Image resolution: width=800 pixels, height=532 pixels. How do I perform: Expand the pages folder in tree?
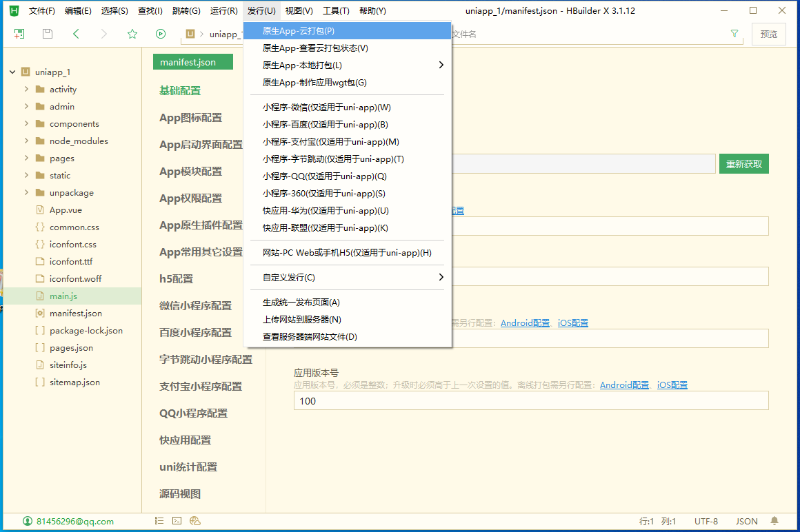(26, 158)
